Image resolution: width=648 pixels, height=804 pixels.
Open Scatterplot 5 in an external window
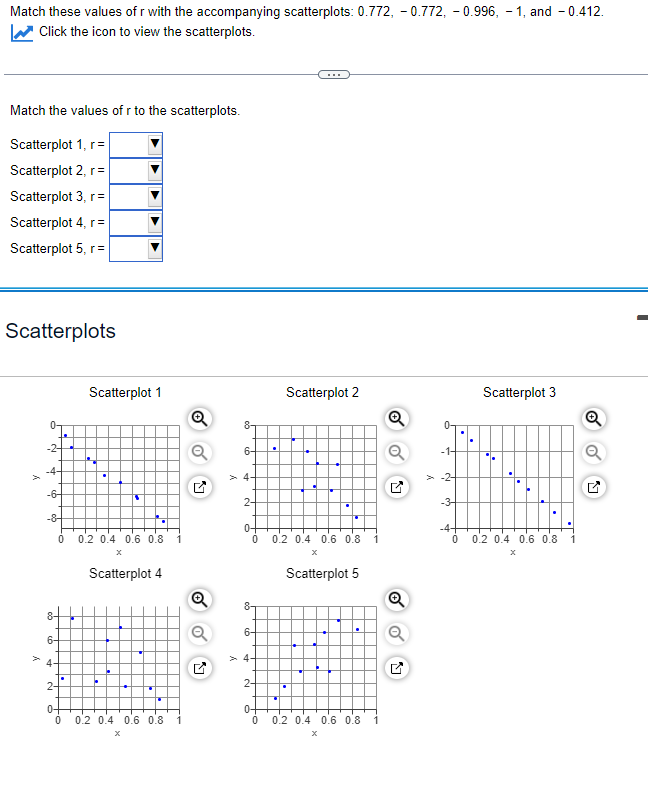[x=396, y=667]
